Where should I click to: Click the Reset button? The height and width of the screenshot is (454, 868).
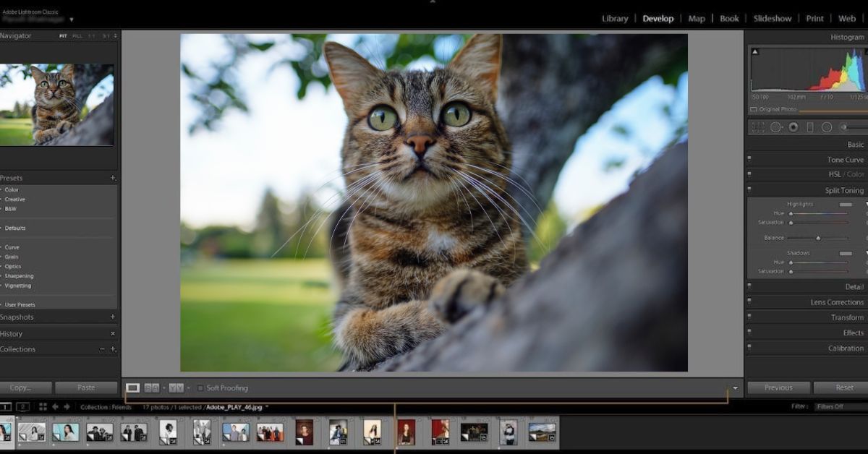(841, 388)
